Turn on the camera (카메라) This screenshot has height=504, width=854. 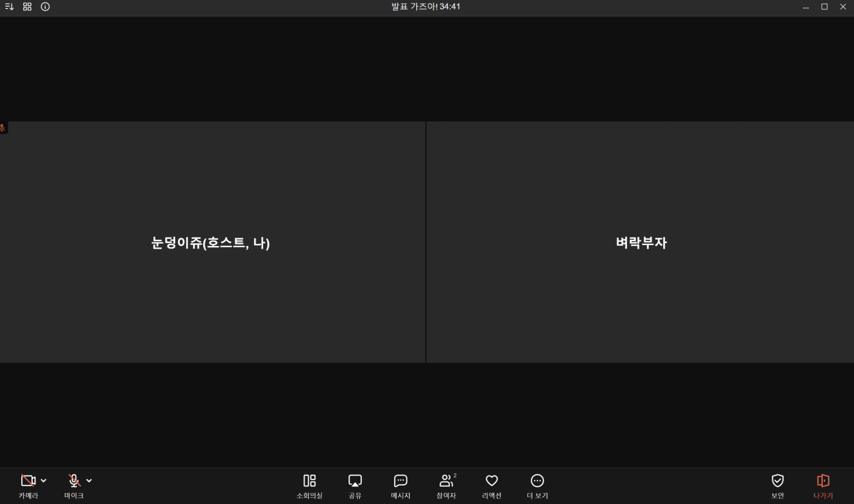pos(28,486)
